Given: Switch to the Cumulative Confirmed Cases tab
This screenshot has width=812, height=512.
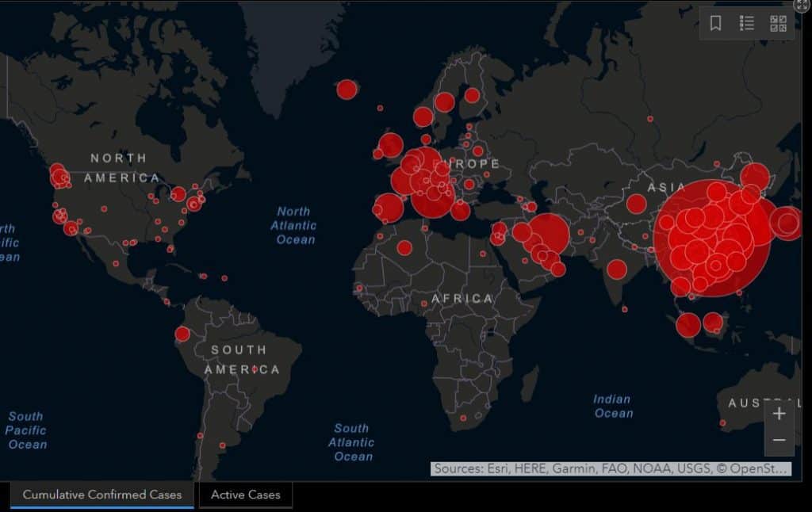Looking at the screenshot, I should click(102, 495).
